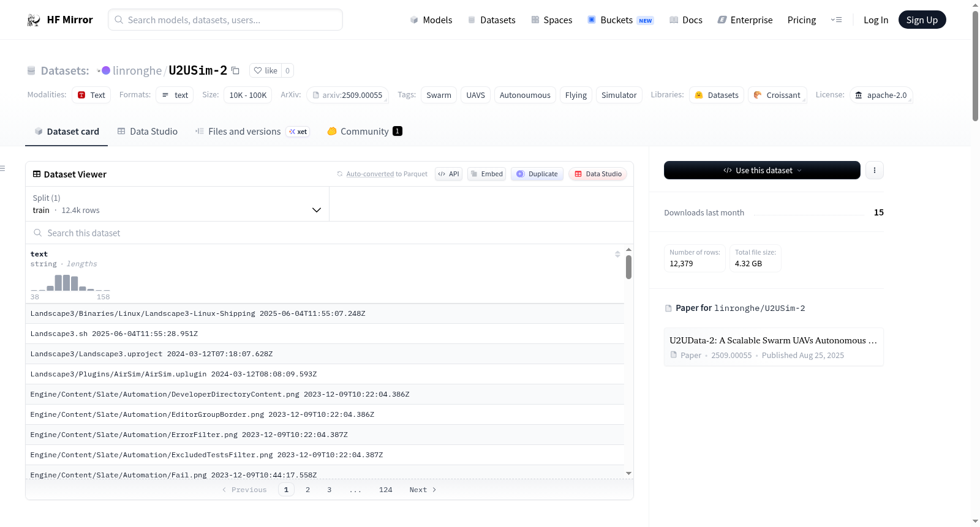Open Models in the top navigation
980x527 pixels.
click(x=431, y=20)
